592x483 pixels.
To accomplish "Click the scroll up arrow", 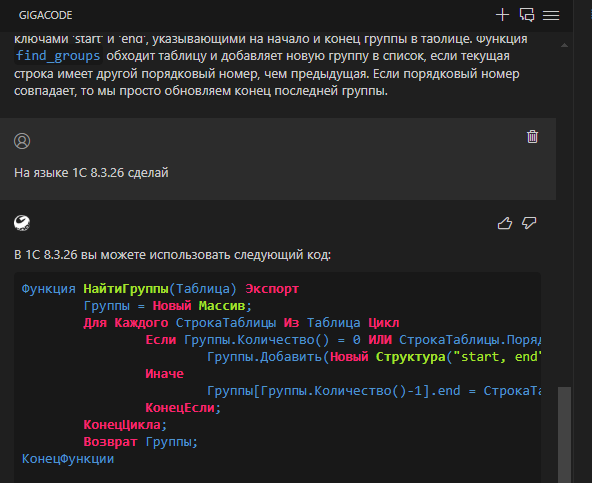I will click(564, 45).
